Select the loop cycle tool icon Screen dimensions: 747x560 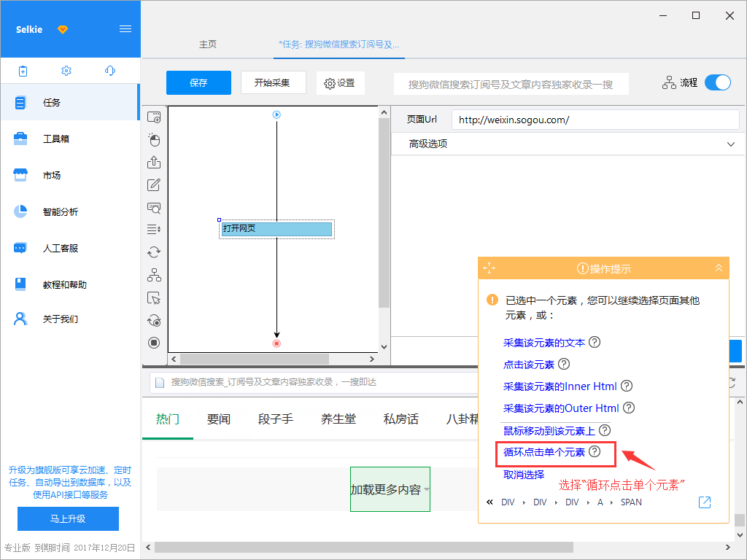154,252
